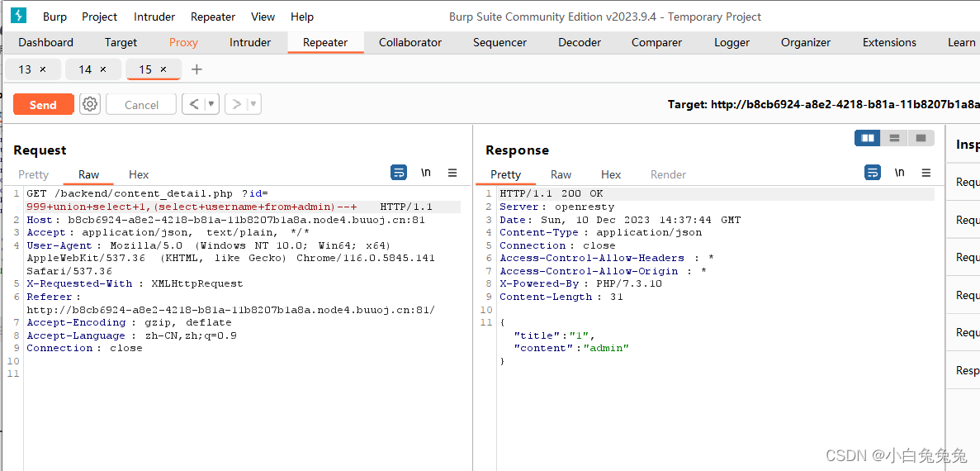Click the Cancel button
The image size is (980, 471).
coord(141,104)
